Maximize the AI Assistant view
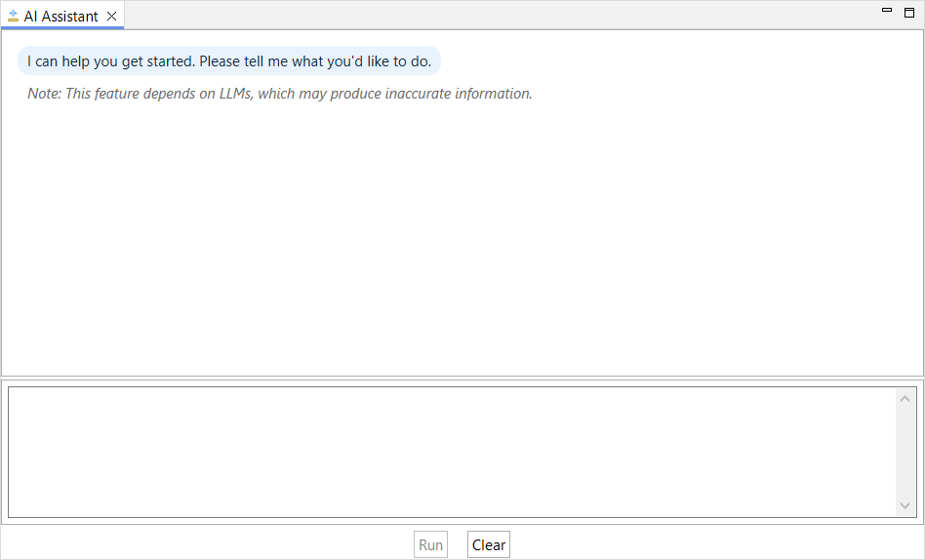 tap(909, 13)
